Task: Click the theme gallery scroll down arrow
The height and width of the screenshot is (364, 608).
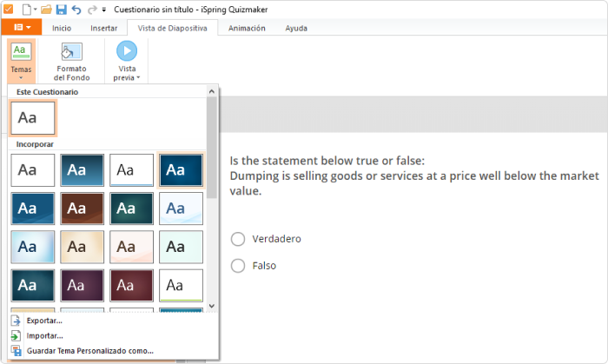Action: [212, 306]
